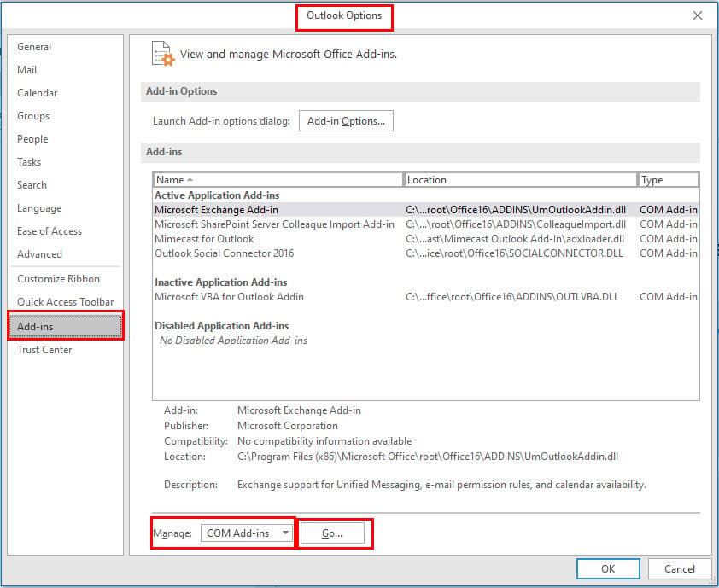Open the Advanced options category
The width and height of the screenshot is (719, 588).
(x=40, y=253)
